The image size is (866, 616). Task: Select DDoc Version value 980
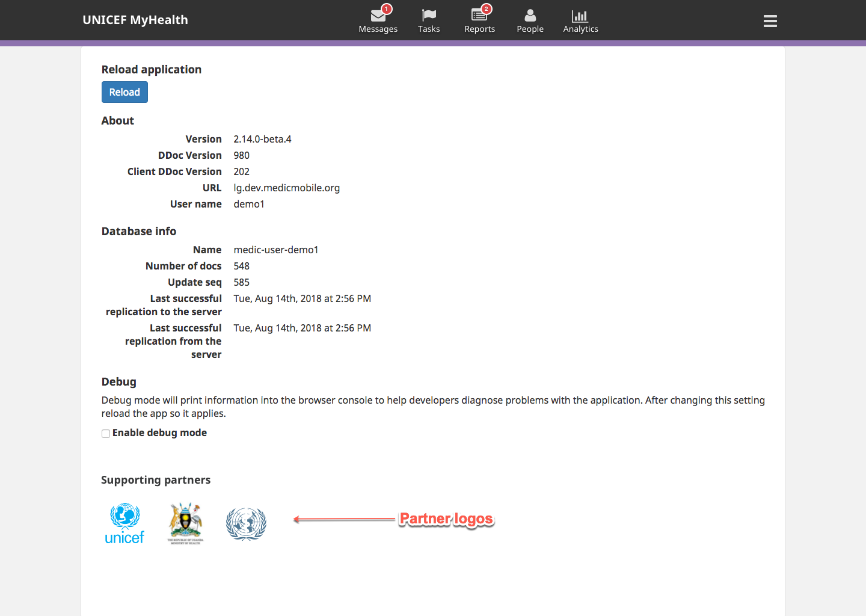coord(241,155)
